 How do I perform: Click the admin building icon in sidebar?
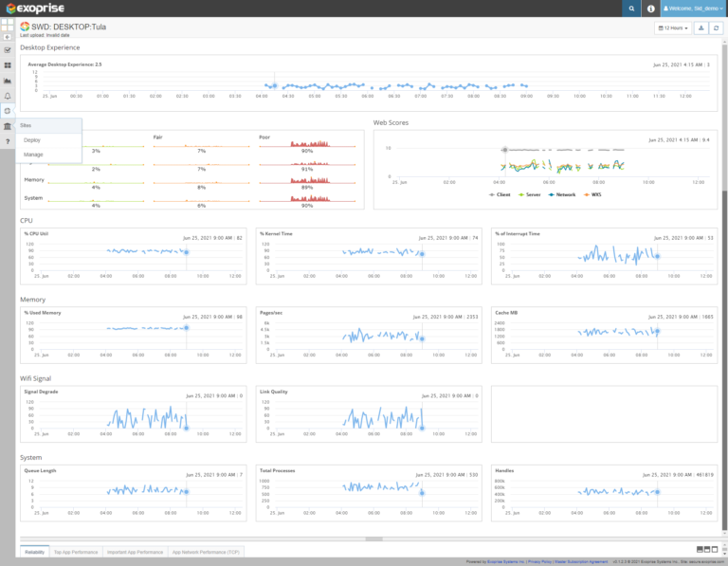click(8, 126)
